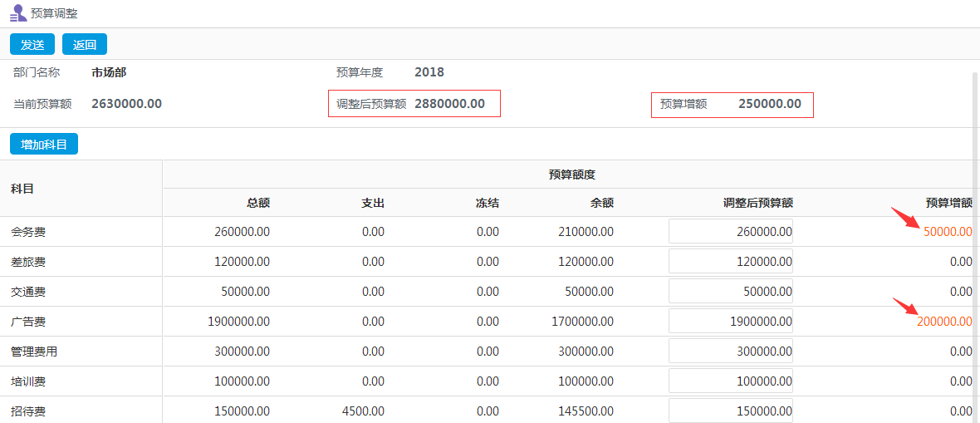Edit adjusted budget field for 差旅费
This screenshot has width=980, height=423.
731,262
